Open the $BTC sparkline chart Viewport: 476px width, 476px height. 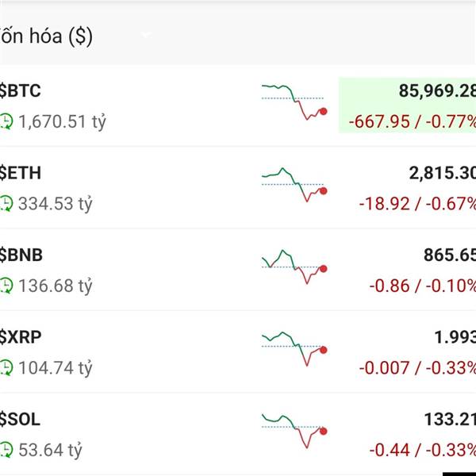click(x=294, y=101)
